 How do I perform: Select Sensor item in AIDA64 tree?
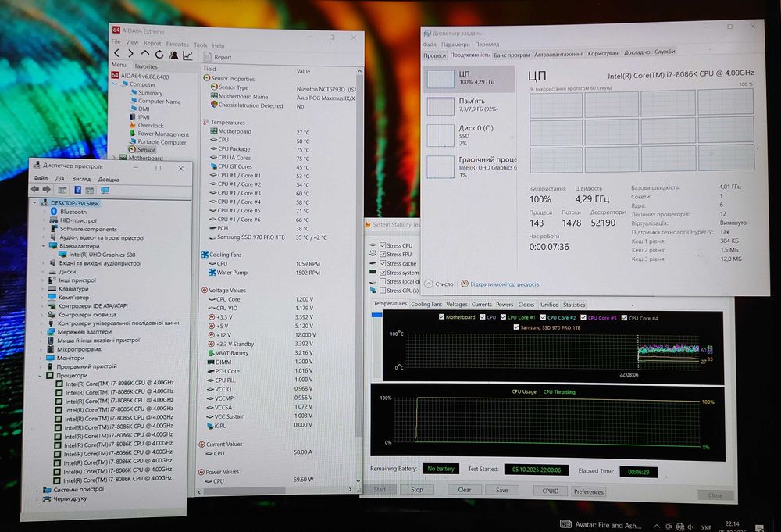(x=142, y=149)
